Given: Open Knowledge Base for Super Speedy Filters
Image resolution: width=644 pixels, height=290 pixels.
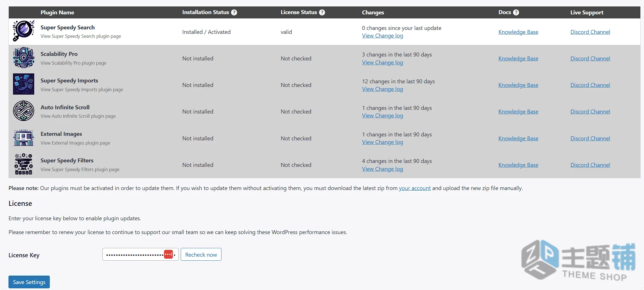Looking at the screenshot, I should 518,165.
